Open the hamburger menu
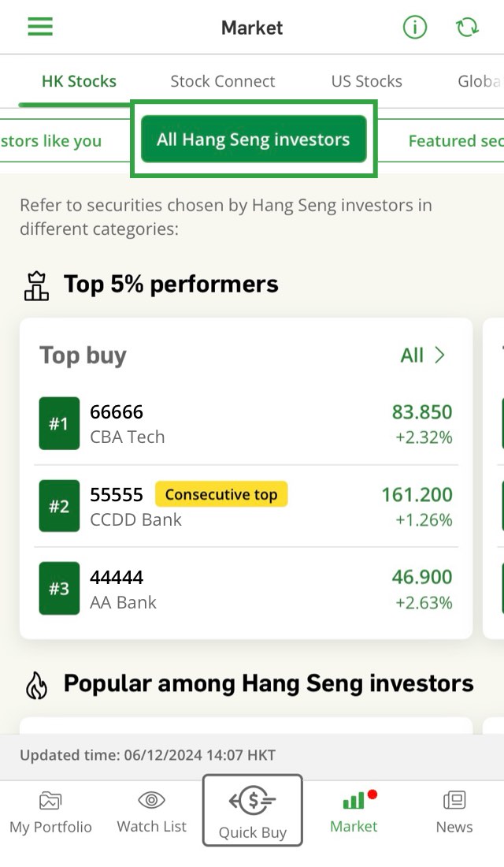The width and height of the screenshot is (504, 867). click(40, 28)
